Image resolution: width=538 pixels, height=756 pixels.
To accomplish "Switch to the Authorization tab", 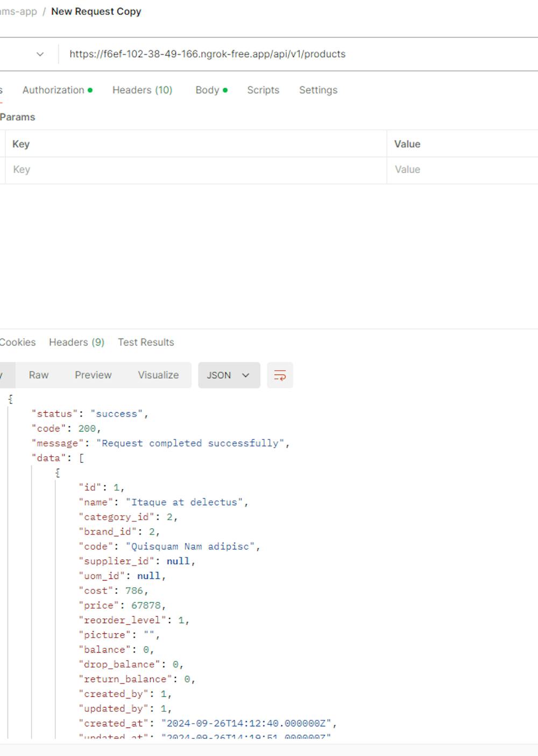I will pyautogui.click(x=57, y=90).
